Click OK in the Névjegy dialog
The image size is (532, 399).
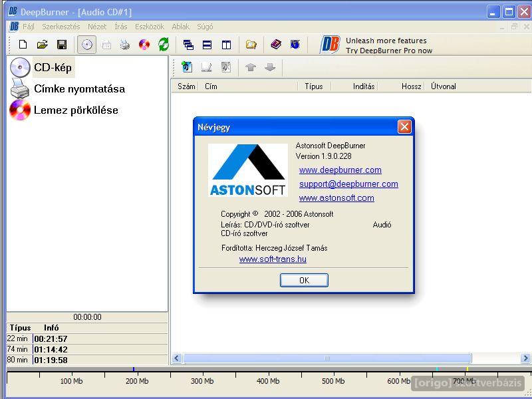pyautogui.click(x=304, y=280)
